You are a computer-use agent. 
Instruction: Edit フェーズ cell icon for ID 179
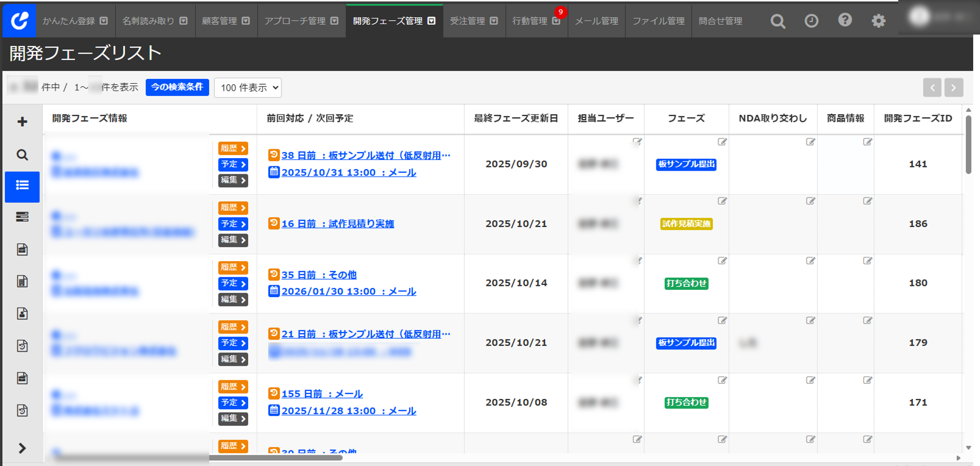pyautogui.click(x=722, y=320)
